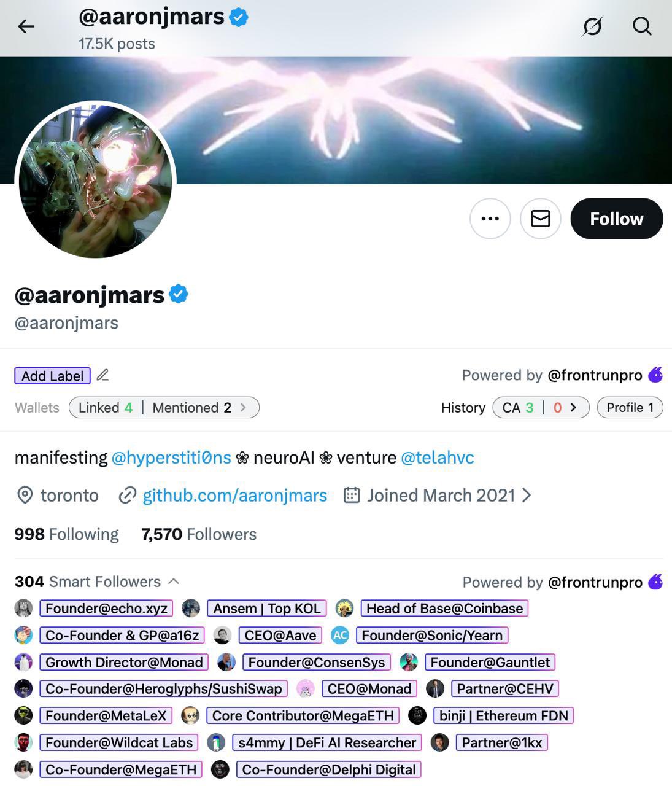The image size is (672, 786).
Task: Expand Linked and Mentioned wallets pill
Action: (164, 408)
